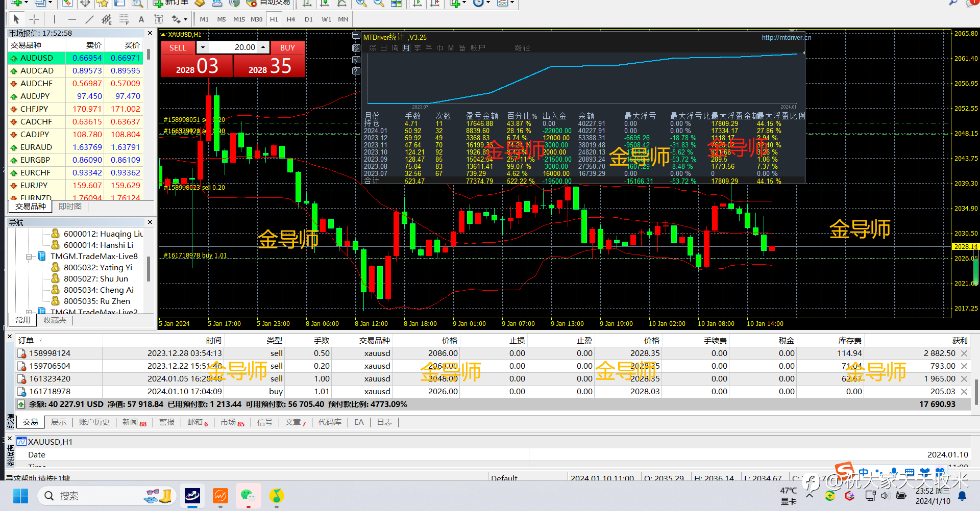This screenshot has width=980, height=511.
Task: Open the strategy tester magnifier icon
Action: click(x=137, y=3)
